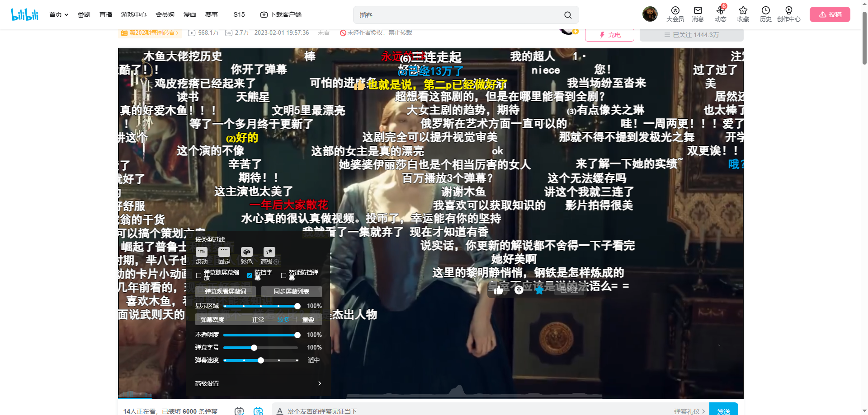Image resolution: width=868 pixels, height=415 pixels.
Task: Adjust 弹幕字号 font size slider
Action: (261, 348)
